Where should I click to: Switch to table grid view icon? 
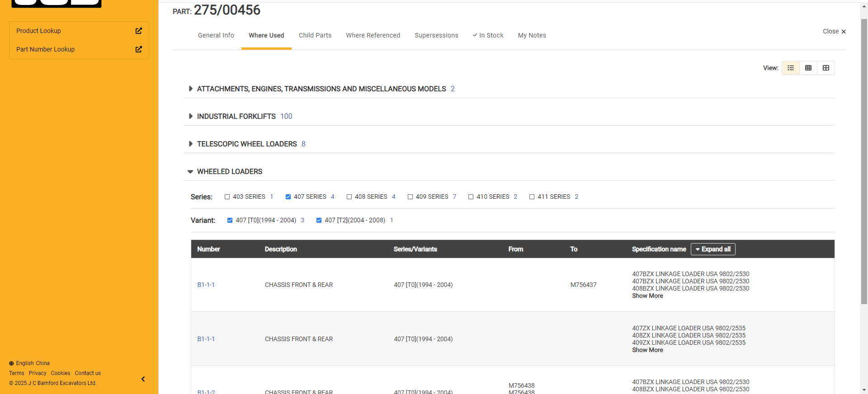pyautogui.click(x=808, y=68)
